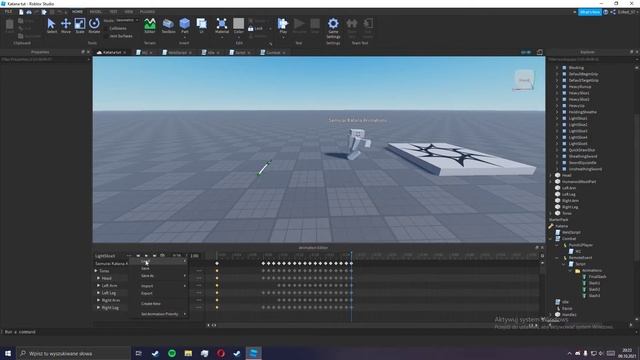Screen dimensions: 640x360
Task: Click the view selector cube in viewport
Action: (524, 80)
